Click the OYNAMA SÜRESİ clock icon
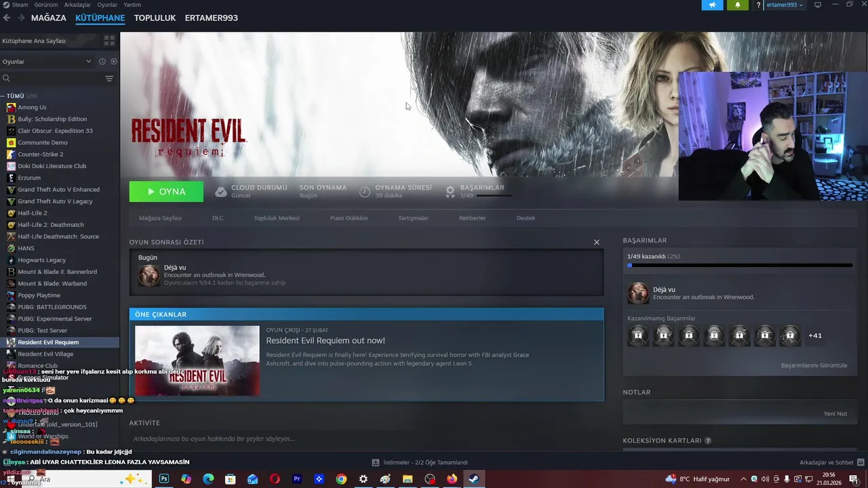Viewport: 868px width, 488px height. coord(365,192)
